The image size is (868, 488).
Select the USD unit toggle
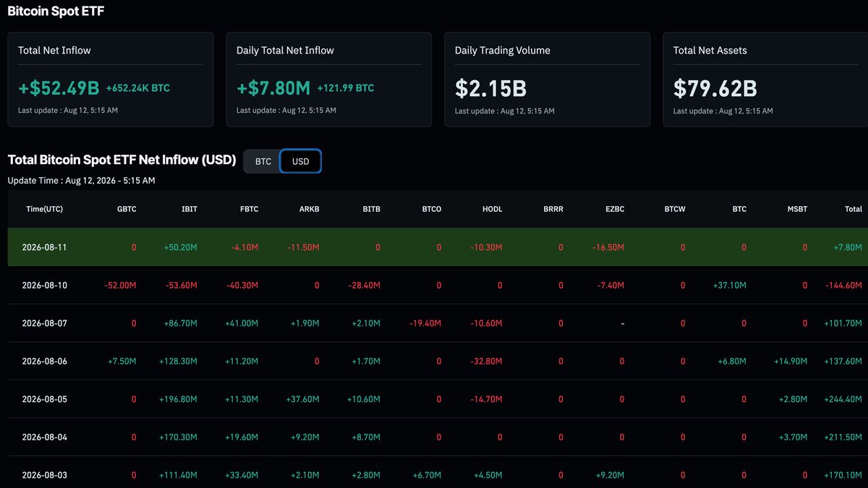pyautogui.click(x=300, y=161)
